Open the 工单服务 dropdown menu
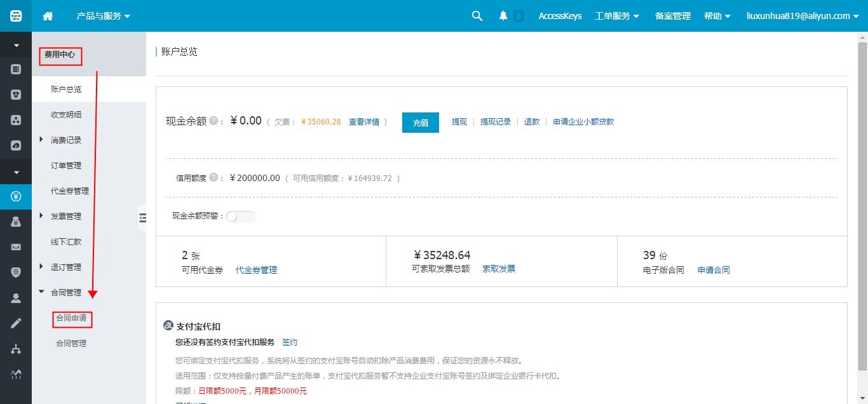 (x=616, y=16)
